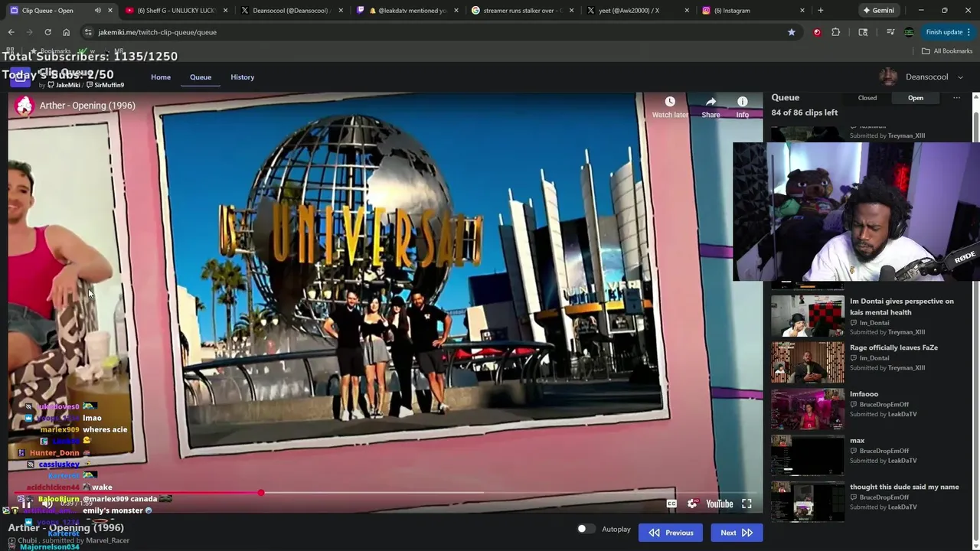Image resolution: width=980 pixels, height=551 pixels.
Task: Select the Rage officially leaves FaZe clip
Action: (x=893, y=347)
